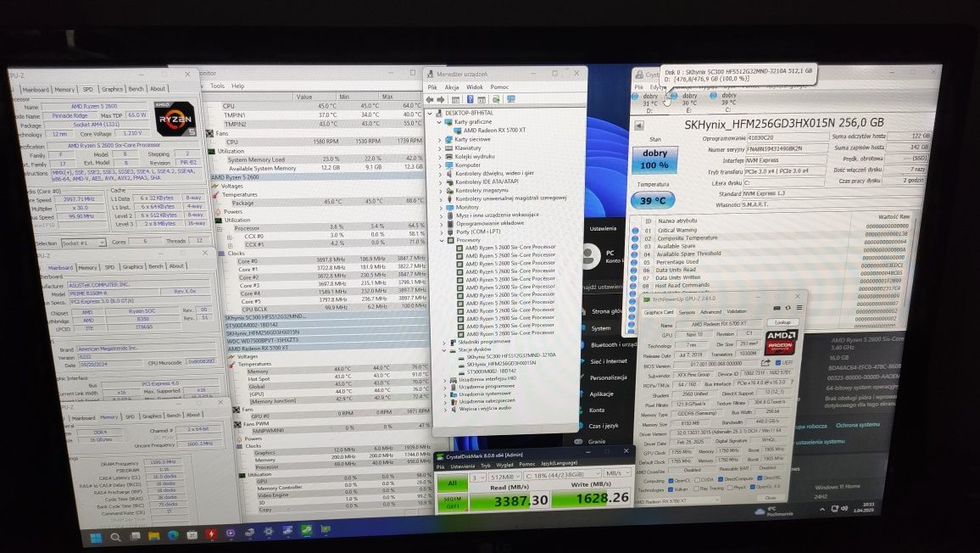Click the forward arrow in Device Manager toolbar

pyautogui.click(x=441, y=99)
